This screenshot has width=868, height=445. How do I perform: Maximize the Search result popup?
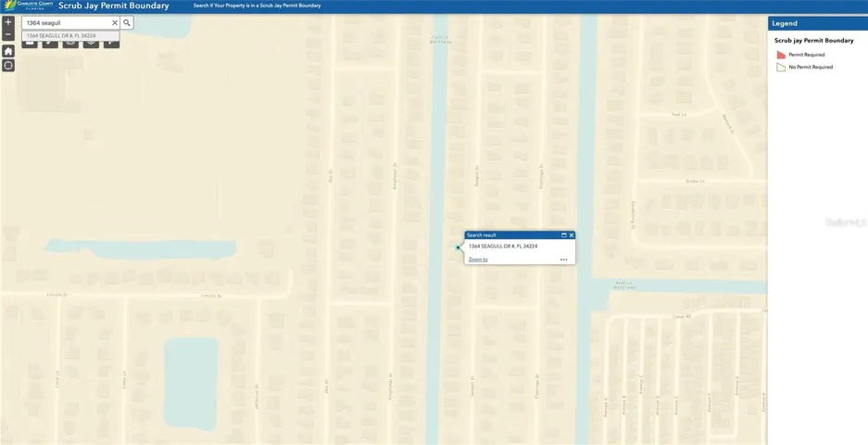563,235
